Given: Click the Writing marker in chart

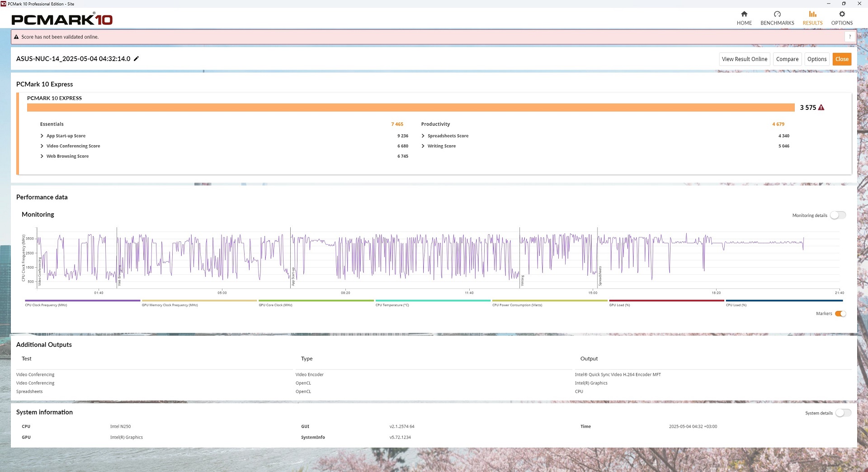Looking at the screenshot, I should point(522,280).
